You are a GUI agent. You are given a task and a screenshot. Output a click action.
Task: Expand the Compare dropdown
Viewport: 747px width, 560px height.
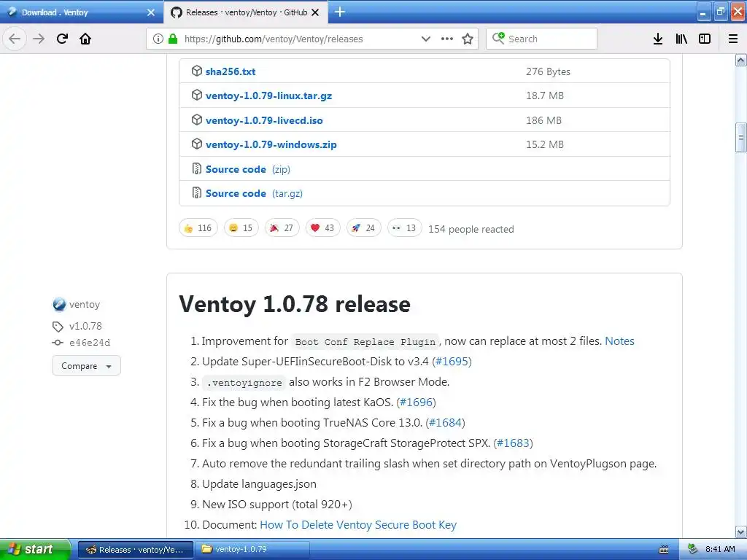tap(86, 366)
